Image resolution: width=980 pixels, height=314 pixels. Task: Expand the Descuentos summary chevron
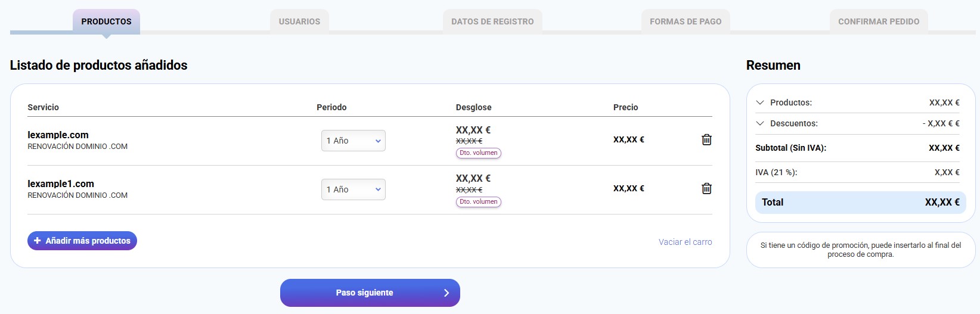pos(760,123)
